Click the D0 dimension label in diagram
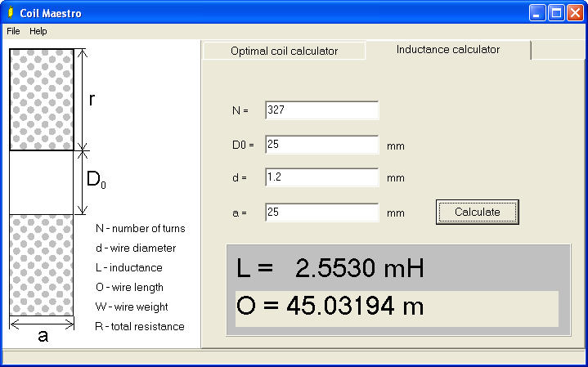This screenshot has width=588, height=367. pyautogui.click(x=97, y=180)
